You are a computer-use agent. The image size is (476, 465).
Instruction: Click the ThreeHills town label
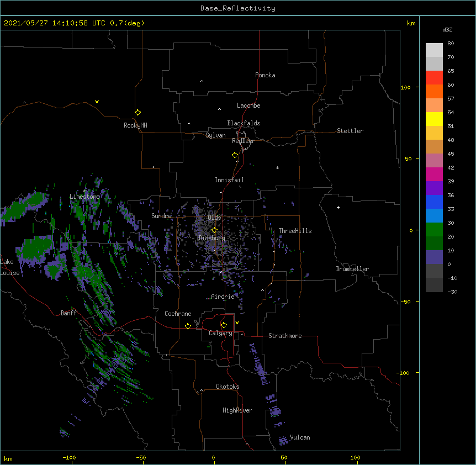(x=295, y=231)
